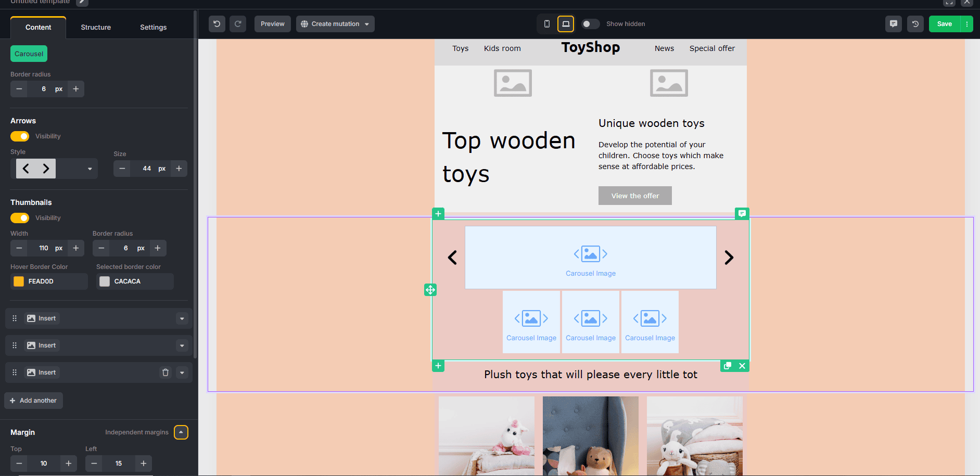Duplicate the carousel block
Viewport: 980px width, 476px height.
pos(728,366)
